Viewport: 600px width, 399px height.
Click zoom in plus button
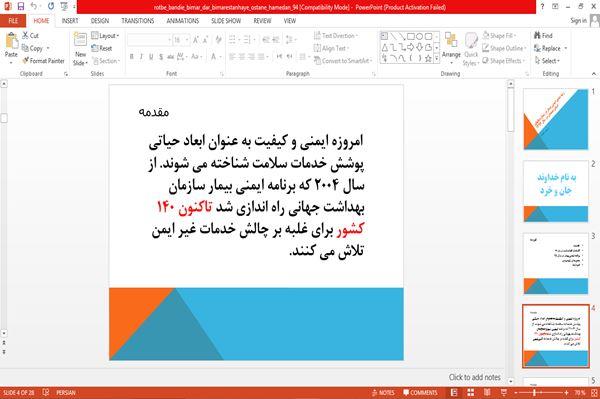[566, 393]
